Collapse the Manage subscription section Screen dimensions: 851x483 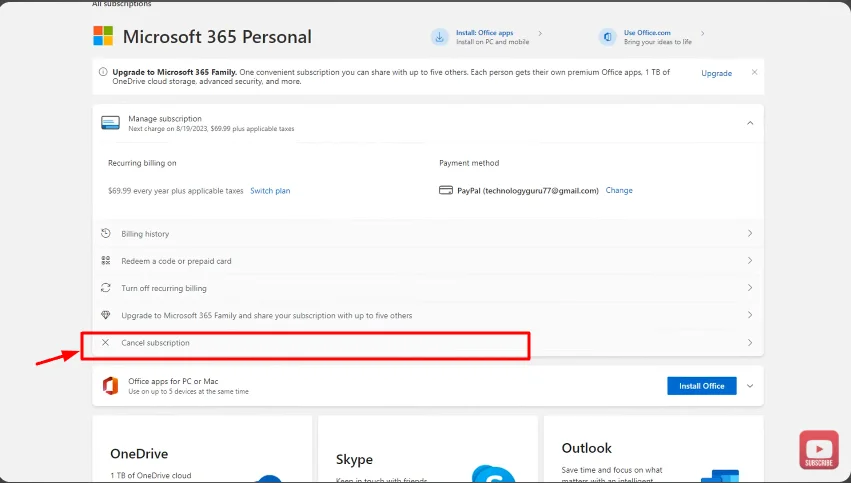tap(750, 123)
